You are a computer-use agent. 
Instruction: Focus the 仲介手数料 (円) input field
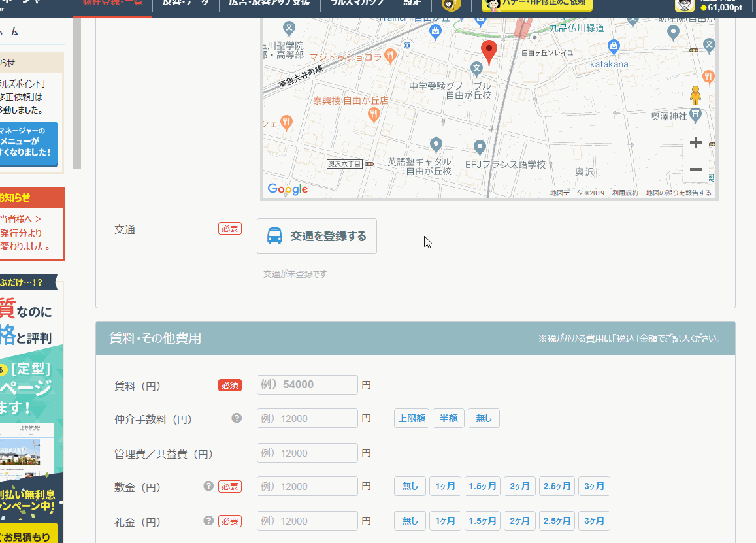[x=307, y=419]
